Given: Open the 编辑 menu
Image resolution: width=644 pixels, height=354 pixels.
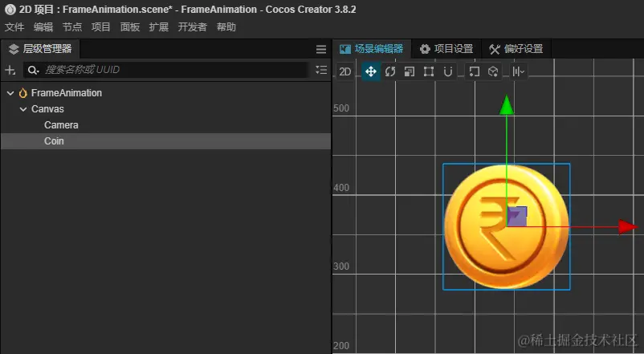Looking at the screenshot, I should (x=43, y=27).
